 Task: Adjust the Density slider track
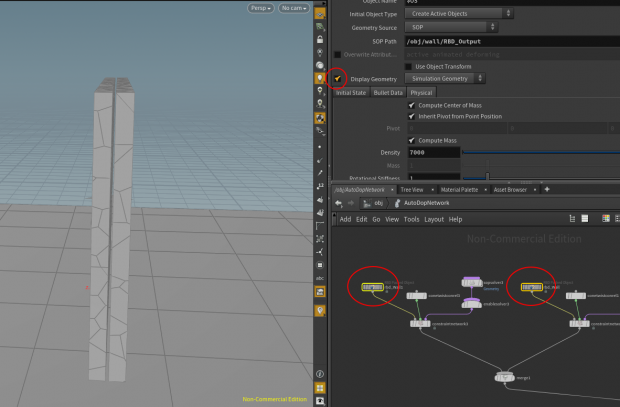[x=541, y=152]
